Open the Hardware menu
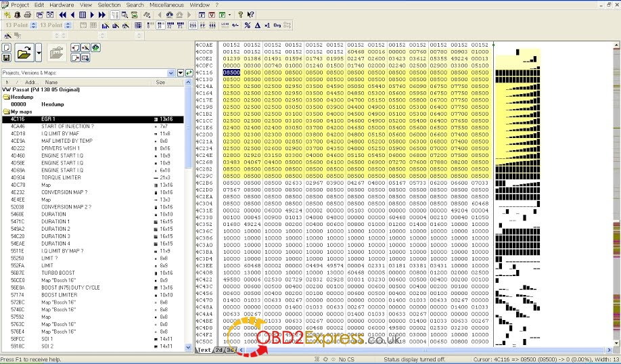The width and height of the screenshot is (621, 364). pos(62,5)
